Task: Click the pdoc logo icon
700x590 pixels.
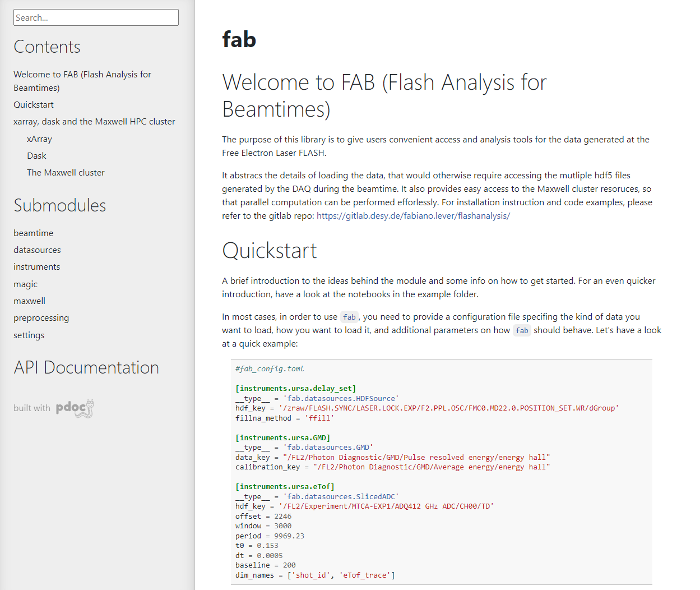Action: [x=75, y=408]
